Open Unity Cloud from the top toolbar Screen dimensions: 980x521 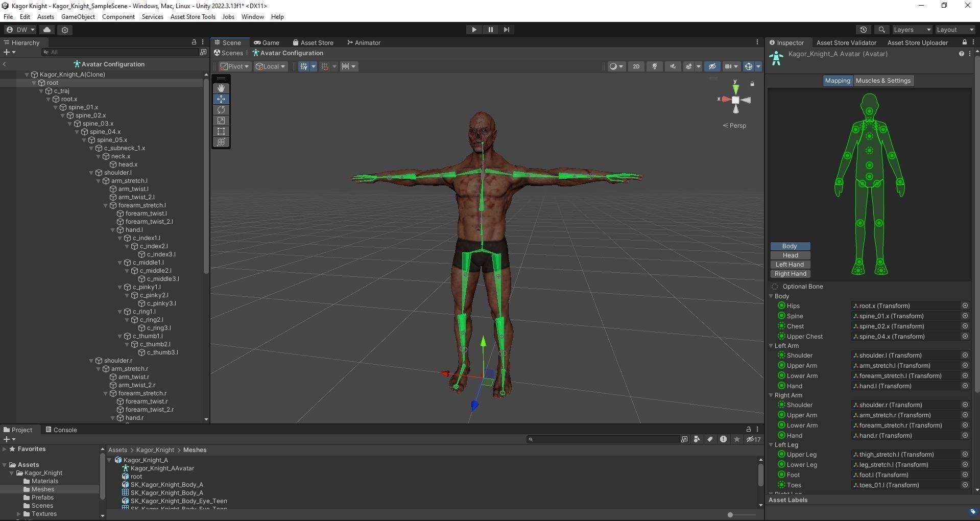[x=47, y=30]
